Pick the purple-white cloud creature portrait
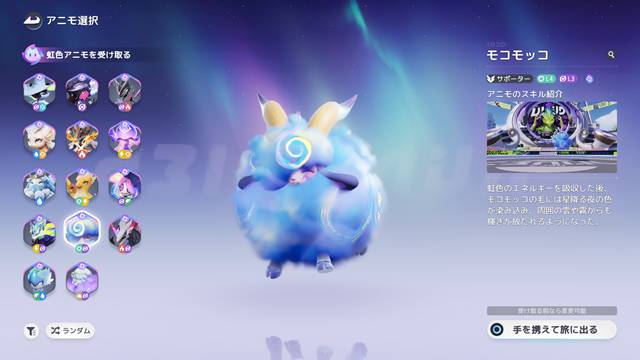The height and width of the screenshot is (360, 640). 82,281
